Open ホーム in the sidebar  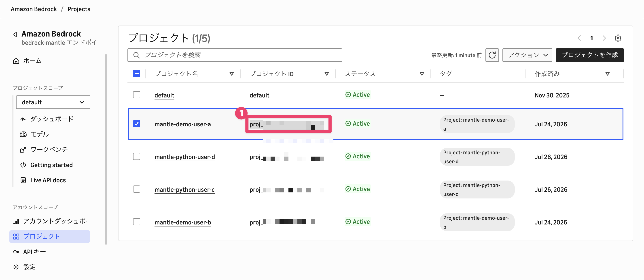pyautogui.click(x=32, y=61)
